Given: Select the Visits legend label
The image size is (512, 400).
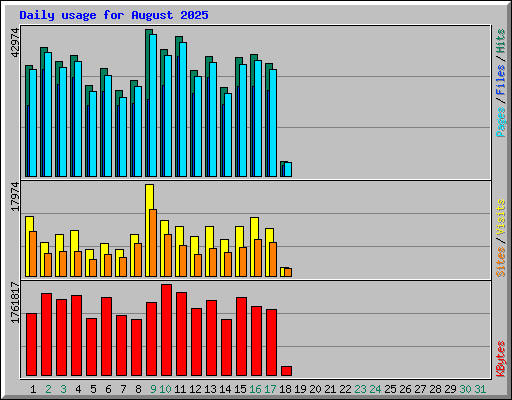Looking at the screenshot, I should 500,217.
